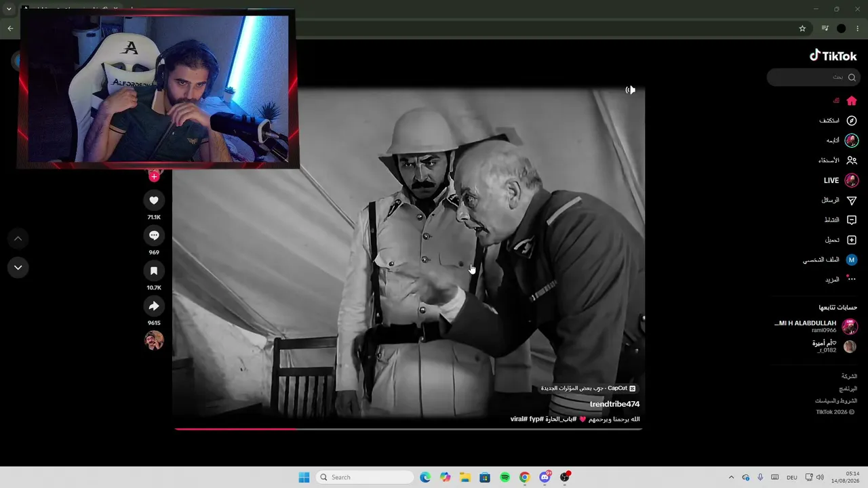Bookmark the video to favorites
Screen dimensions: 868x488
pos(154,271)
